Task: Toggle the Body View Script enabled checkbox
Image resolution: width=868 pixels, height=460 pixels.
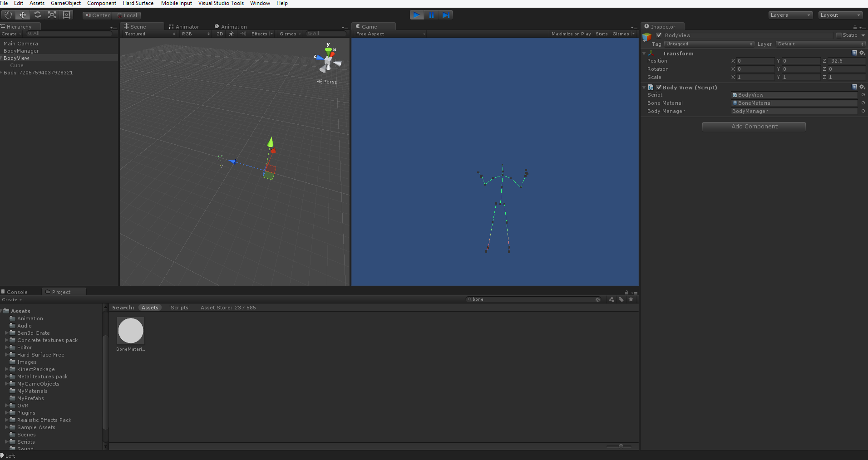Action: (x=659, y=87)
